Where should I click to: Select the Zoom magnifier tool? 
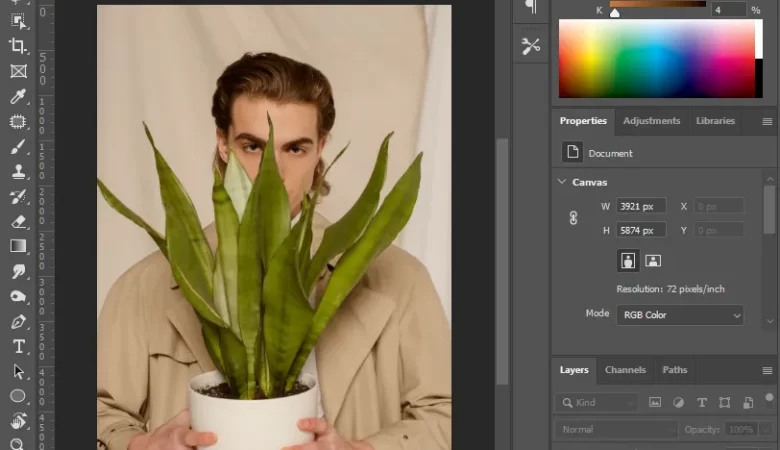pos(17,444)
